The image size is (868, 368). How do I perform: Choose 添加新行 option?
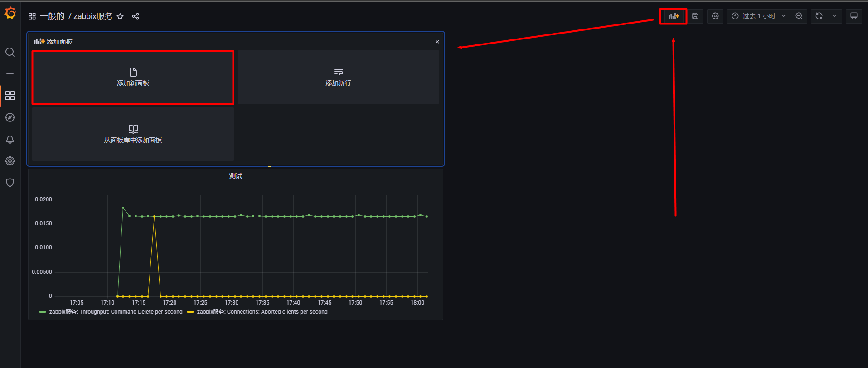click(338, 77)
